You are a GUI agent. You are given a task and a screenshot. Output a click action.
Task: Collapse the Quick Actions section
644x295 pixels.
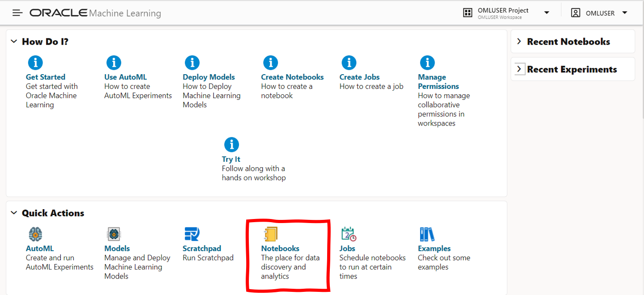point(14,213)
